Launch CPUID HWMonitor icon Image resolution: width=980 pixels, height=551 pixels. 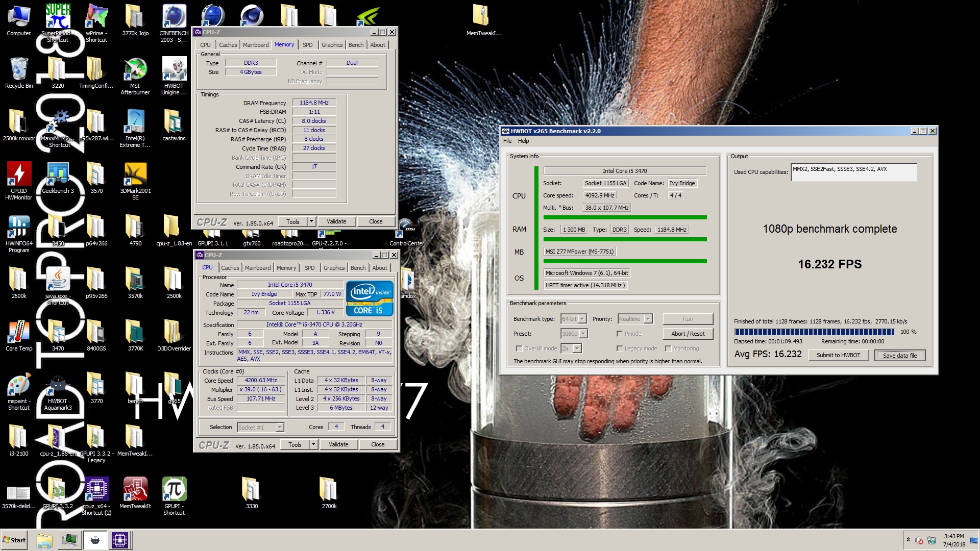[19, 181]
